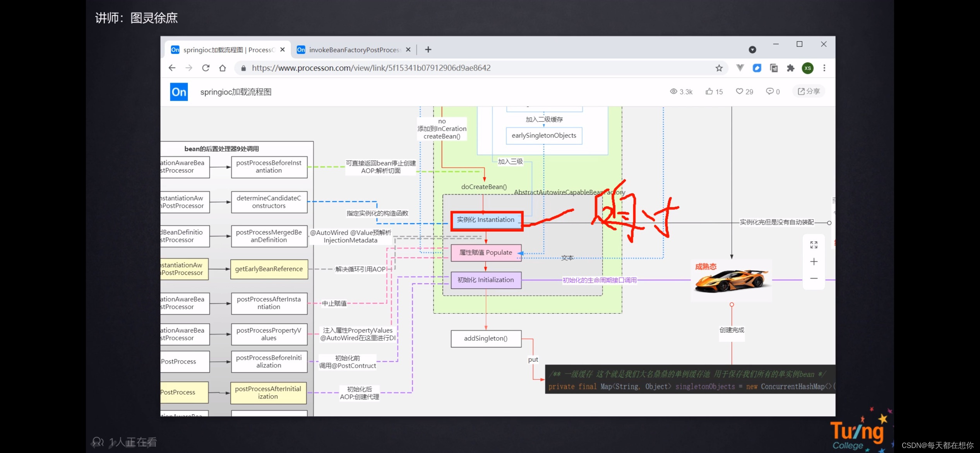
Task: Click the browser extensions puzzle icon
Action: pos(789,67)
